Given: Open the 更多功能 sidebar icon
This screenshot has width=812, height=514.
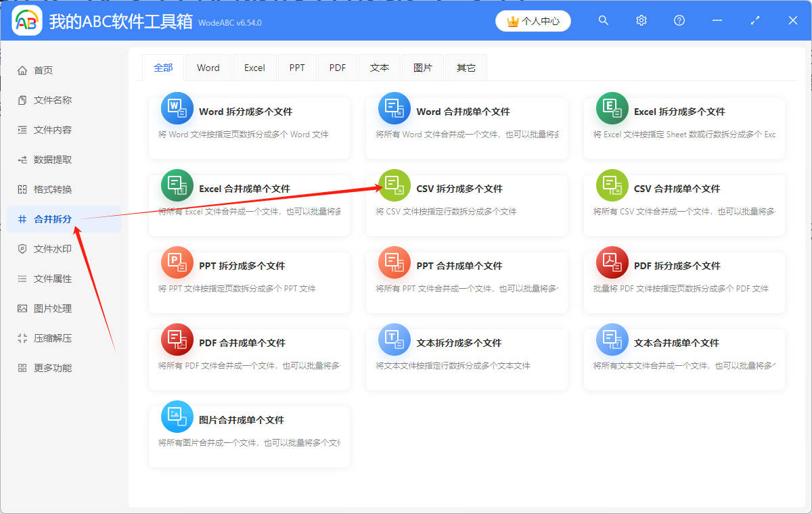Looking at the screenshot, I should [23, 367].
